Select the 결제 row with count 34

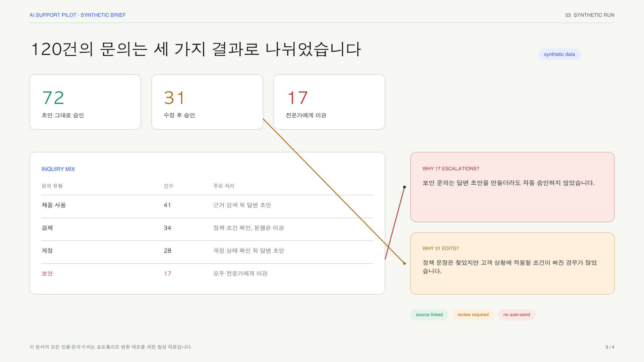(207, 228)
